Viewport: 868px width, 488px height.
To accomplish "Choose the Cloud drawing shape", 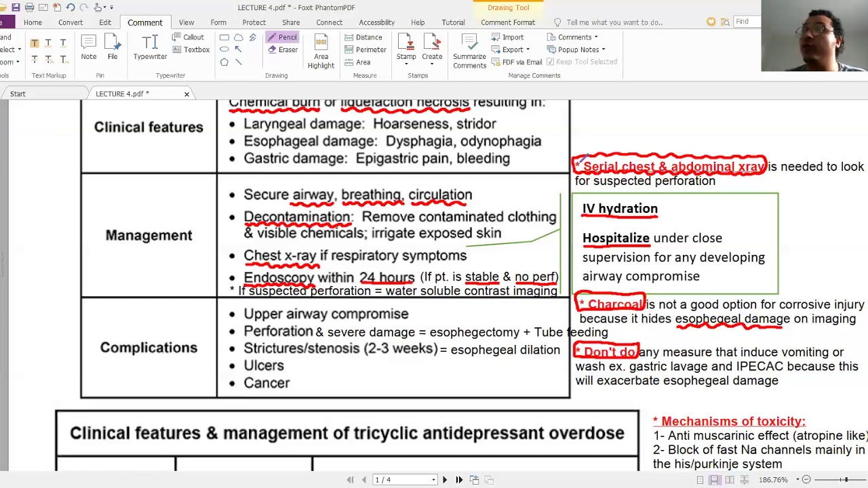I will [x=238, y=37].
